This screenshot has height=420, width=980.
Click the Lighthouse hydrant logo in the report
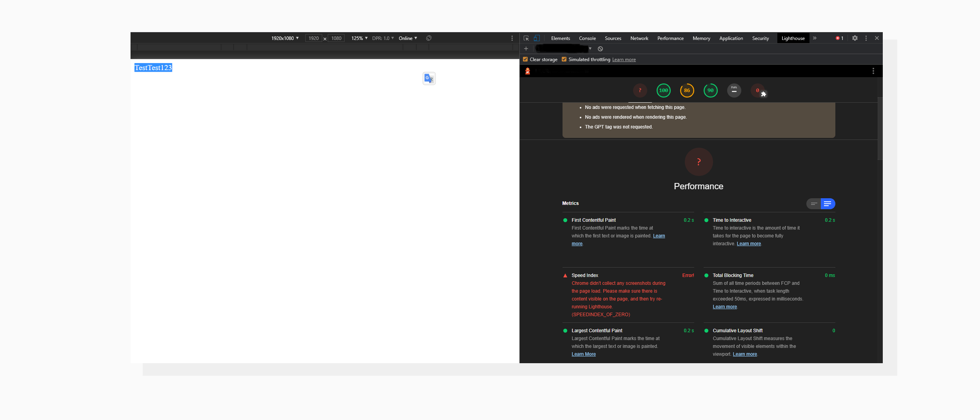(528, 71)
